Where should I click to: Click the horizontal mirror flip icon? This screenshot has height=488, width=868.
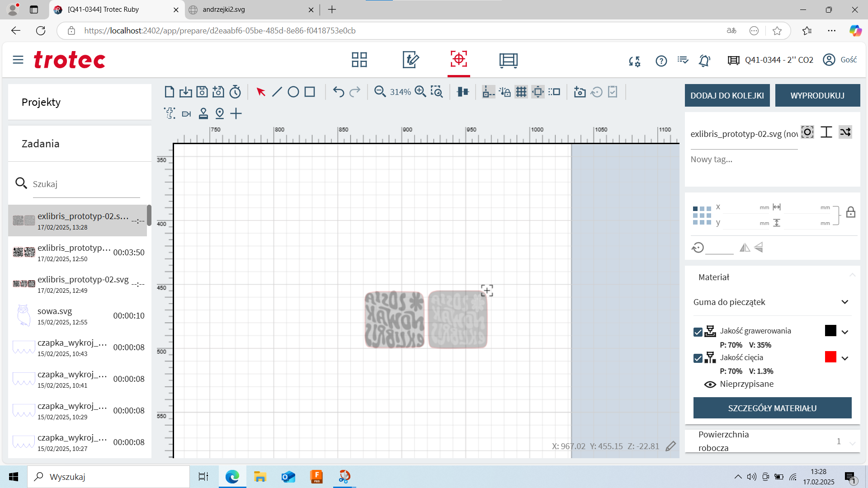coord(745,248)
